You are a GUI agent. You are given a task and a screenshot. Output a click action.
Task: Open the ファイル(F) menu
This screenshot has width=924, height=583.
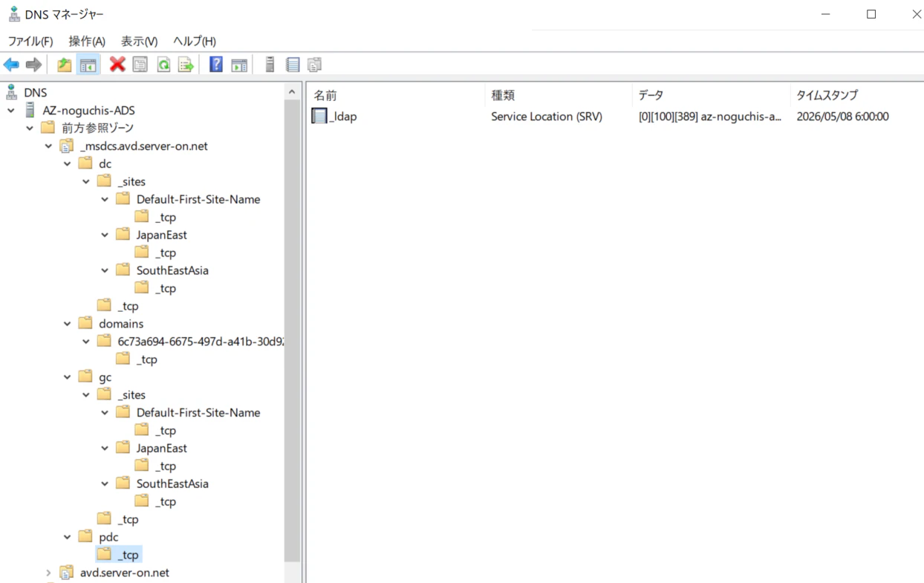pyautogui.click(x=30, y=41)
